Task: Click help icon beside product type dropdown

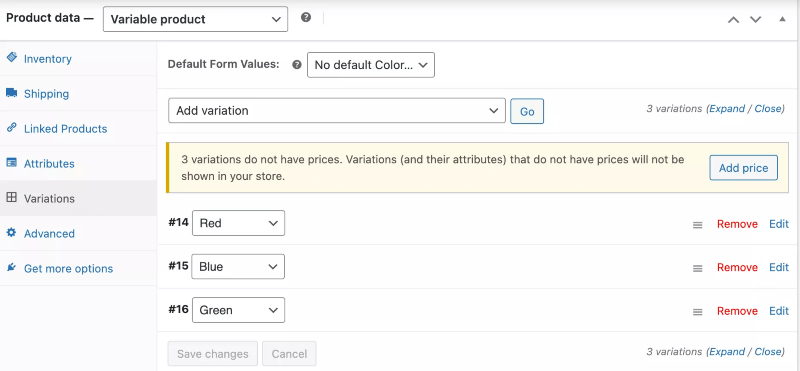Action: 306,17
